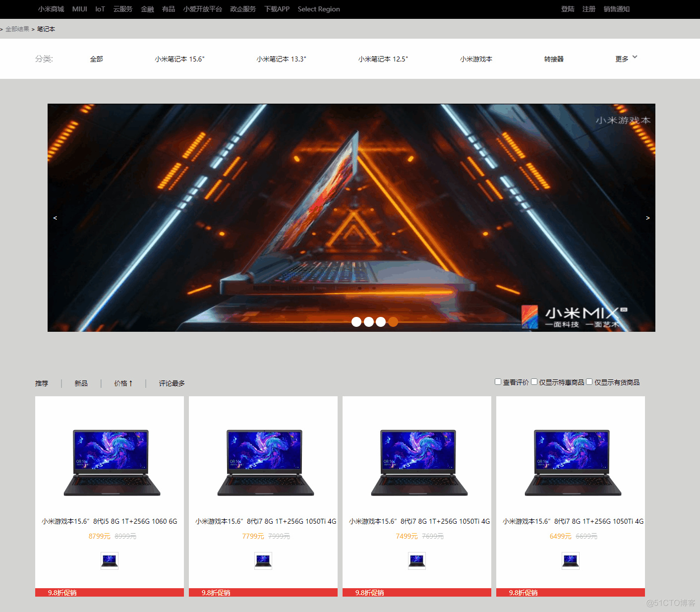Viewport: 700px width, 612px height.
Task: Click the 8799元 price text
Action: coord(99,536)
